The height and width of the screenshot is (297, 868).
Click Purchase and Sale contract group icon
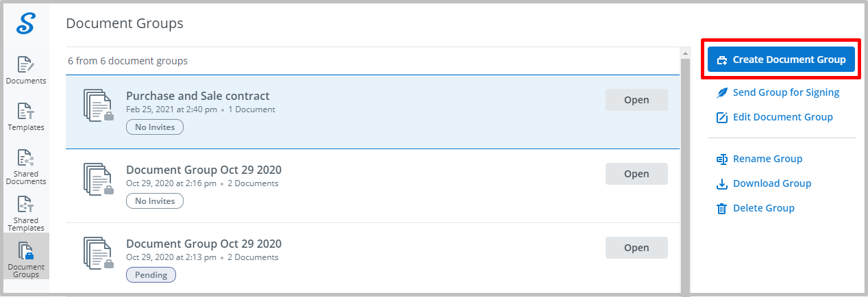tap(99, 105)
